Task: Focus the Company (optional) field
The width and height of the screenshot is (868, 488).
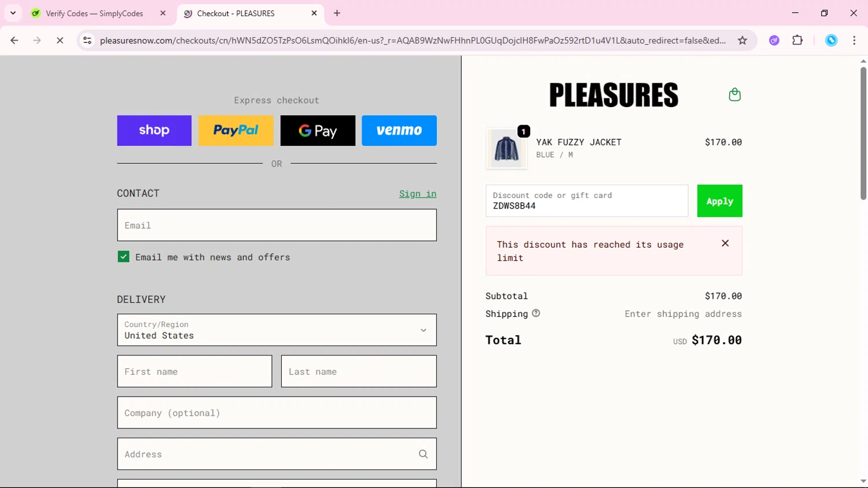Action: point(277,413)
